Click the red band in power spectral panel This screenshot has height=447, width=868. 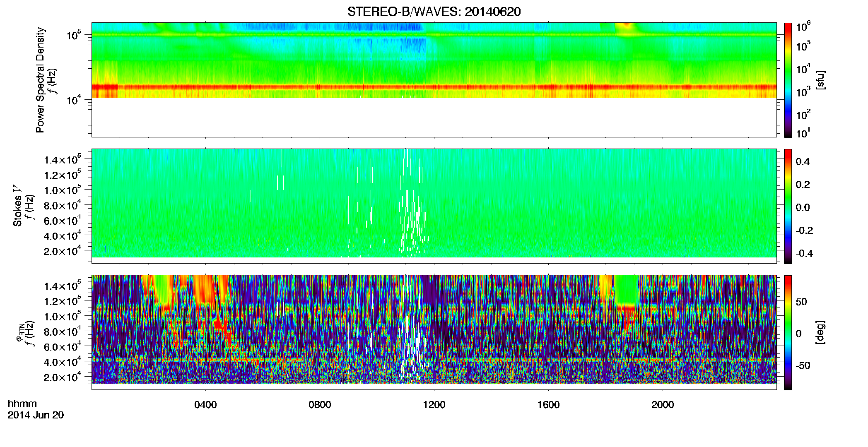coord(434,87)
